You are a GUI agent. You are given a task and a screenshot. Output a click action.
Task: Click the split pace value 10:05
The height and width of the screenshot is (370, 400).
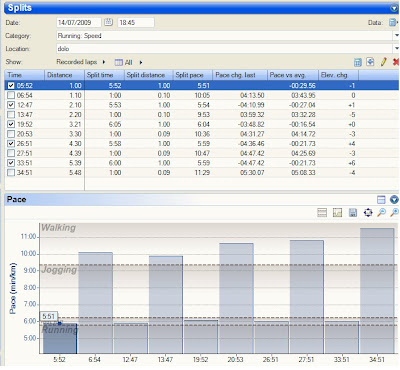[x=202, y=95]
